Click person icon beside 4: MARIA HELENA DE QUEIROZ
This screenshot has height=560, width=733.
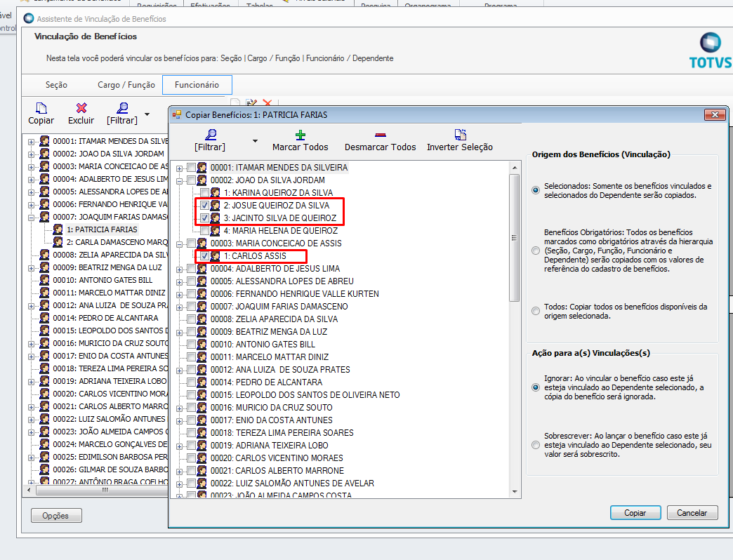tap(215, 231)
